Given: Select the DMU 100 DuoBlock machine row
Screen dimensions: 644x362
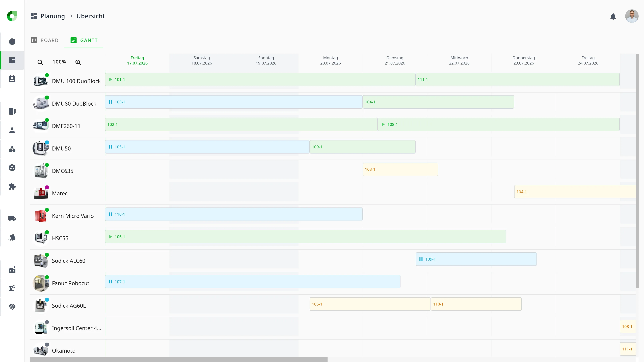Looking at the screenshot, I should point(67,81).
